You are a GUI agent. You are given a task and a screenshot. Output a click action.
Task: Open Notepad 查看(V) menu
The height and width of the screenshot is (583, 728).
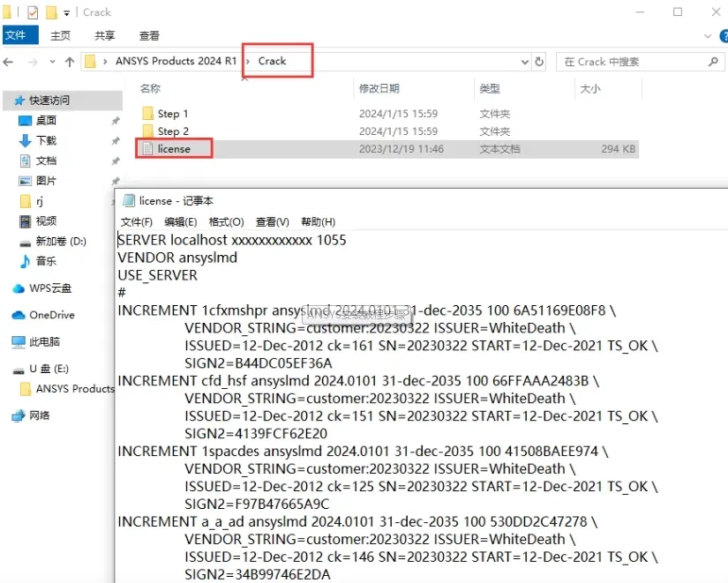coord(272,222)
